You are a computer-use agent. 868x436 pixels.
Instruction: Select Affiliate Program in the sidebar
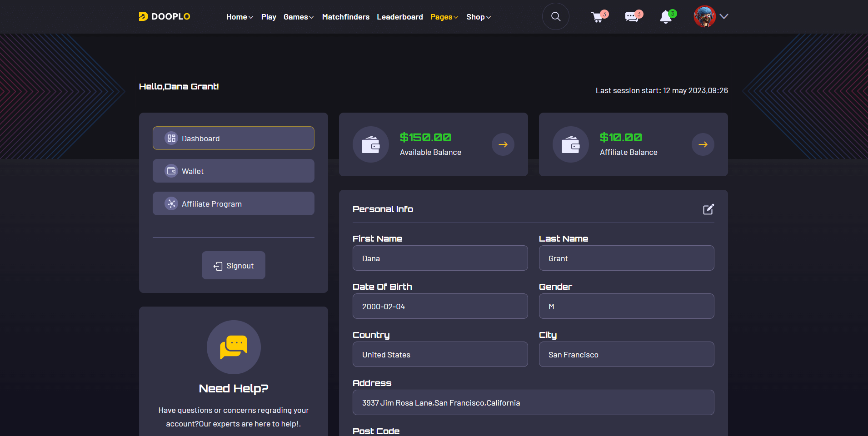tap(234, 203)
